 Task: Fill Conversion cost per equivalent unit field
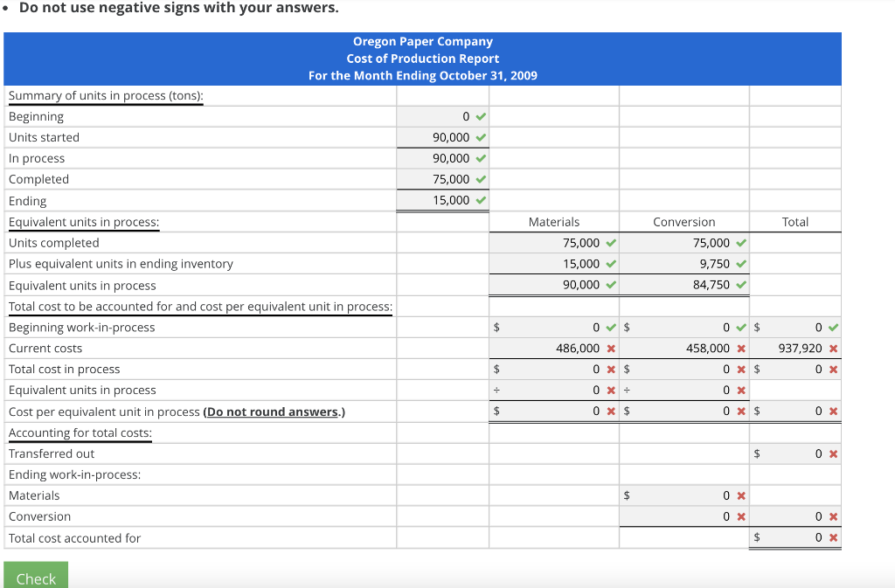coord(683,412)
